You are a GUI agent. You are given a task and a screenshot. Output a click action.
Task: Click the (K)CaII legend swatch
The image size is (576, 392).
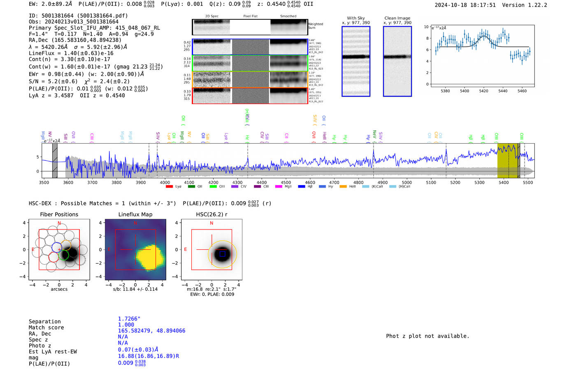click(x=366, y=187)
